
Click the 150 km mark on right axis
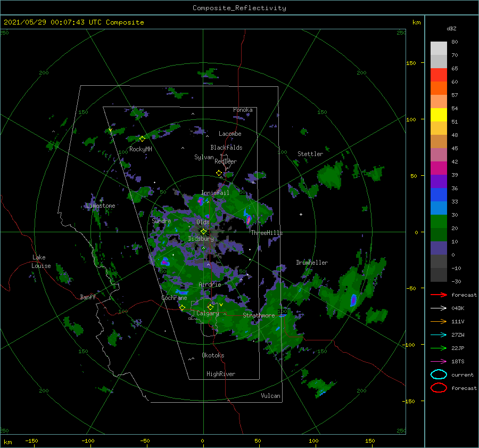click(x=411, y=63)
